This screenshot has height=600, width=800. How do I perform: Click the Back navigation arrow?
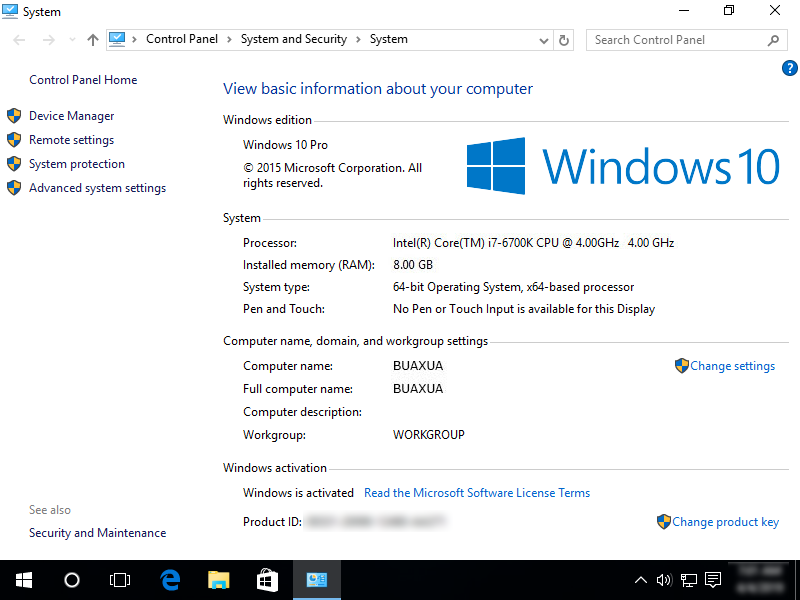tap(19, 40)
